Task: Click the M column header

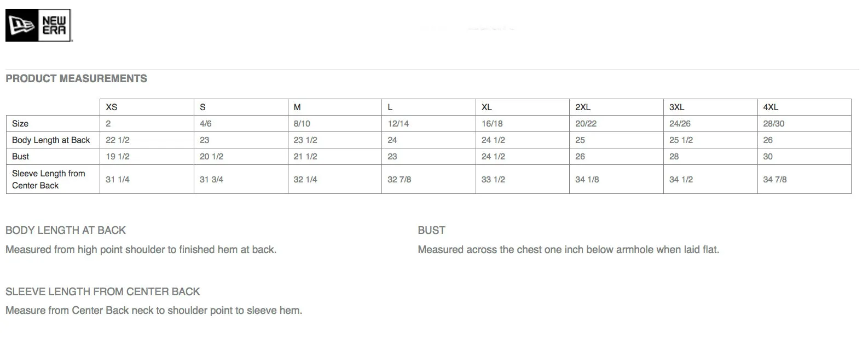Action: [334, 107]
